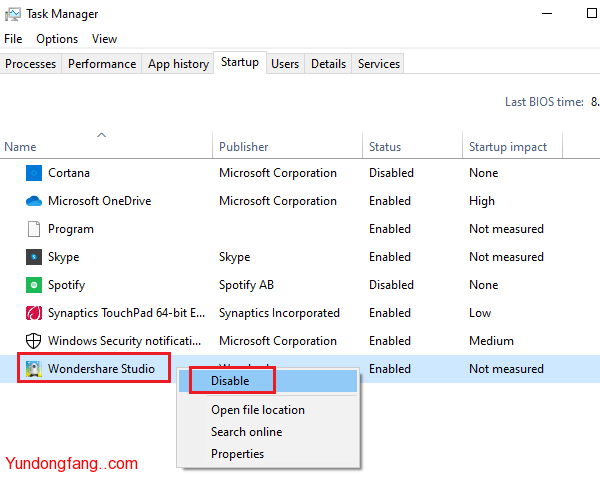Click the Windows Security shield icon

pyautogui.click(x=33, y=341)
